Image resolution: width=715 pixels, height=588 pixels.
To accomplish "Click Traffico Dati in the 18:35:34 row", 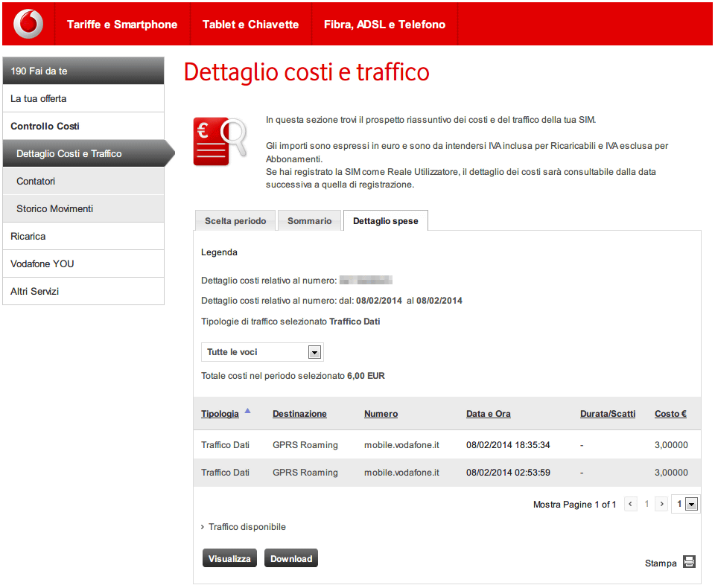I will click(225, 445).
